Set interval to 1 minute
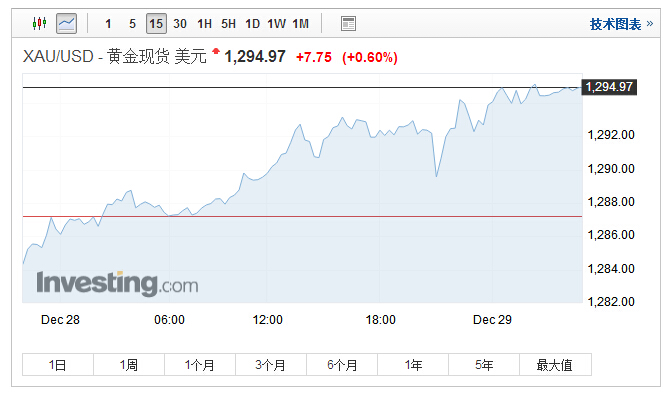 click(x=109, y=24)
